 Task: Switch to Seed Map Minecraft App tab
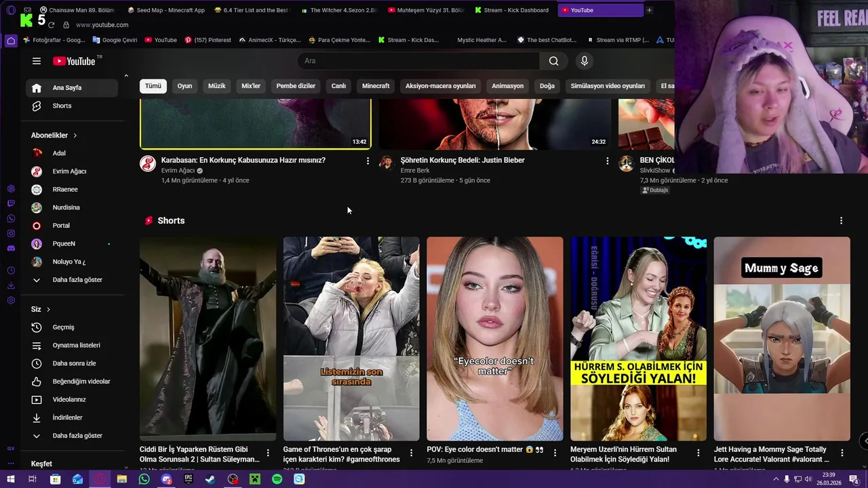click(166, 10)
